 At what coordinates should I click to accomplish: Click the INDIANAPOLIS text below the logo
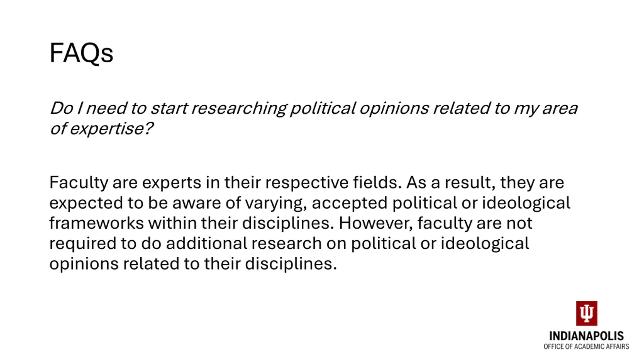(586, 336)
